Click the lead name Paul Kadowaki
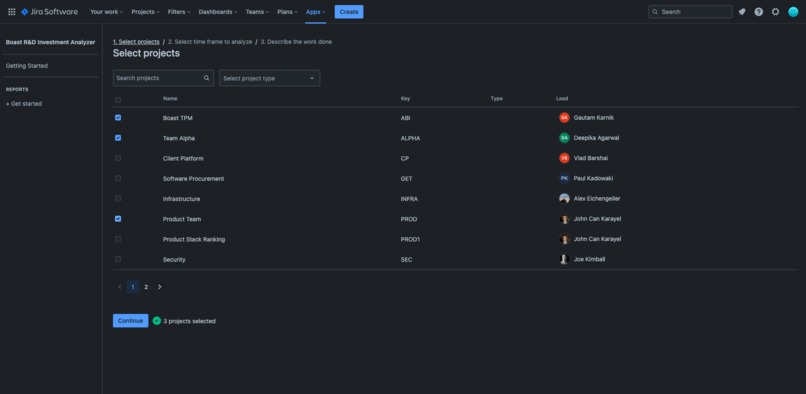 [593, 178]
